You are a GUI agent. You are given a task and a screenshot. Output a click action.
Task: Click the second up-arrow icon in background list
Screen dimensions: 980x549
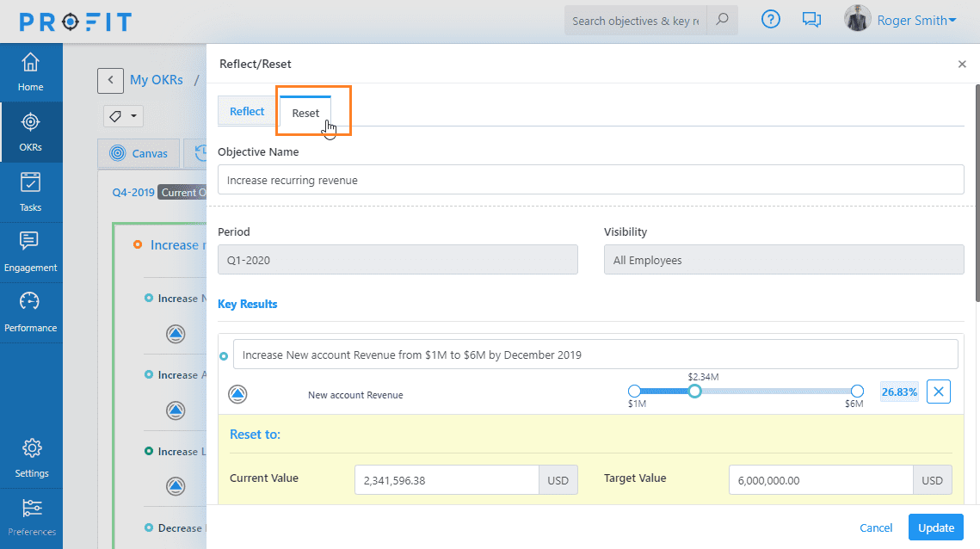[176, 410]
